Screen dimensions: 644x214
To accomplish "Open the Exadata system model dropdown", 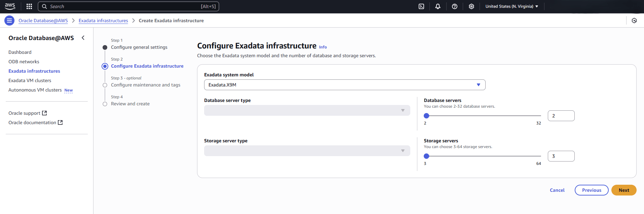I will pos(344,85).
